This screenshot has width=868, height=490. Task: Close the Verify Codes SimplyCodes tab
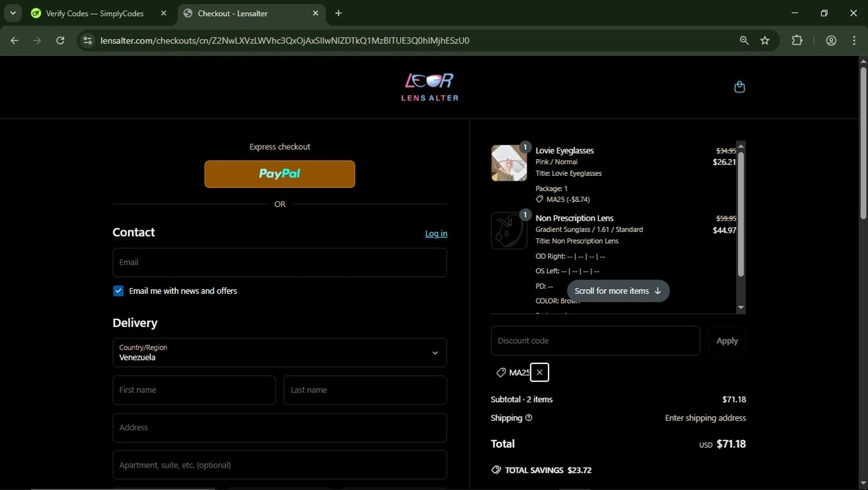(x=164, y=13)
